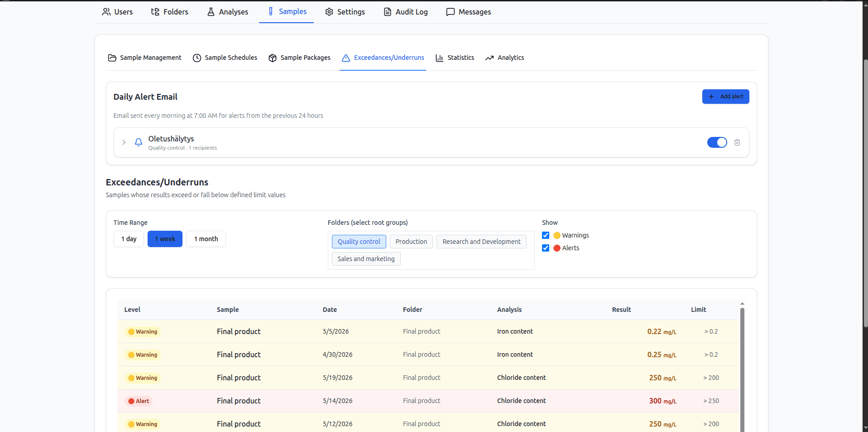The image size is (868, 432).
Task: Click the page's vertical scrollbar
Action: 865,193
